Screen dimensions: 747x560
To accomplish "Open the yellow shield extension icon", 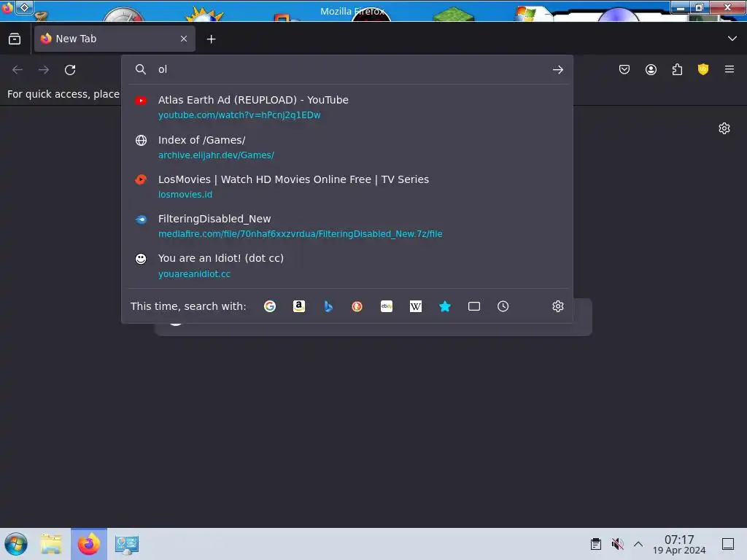I will (703, 69).
